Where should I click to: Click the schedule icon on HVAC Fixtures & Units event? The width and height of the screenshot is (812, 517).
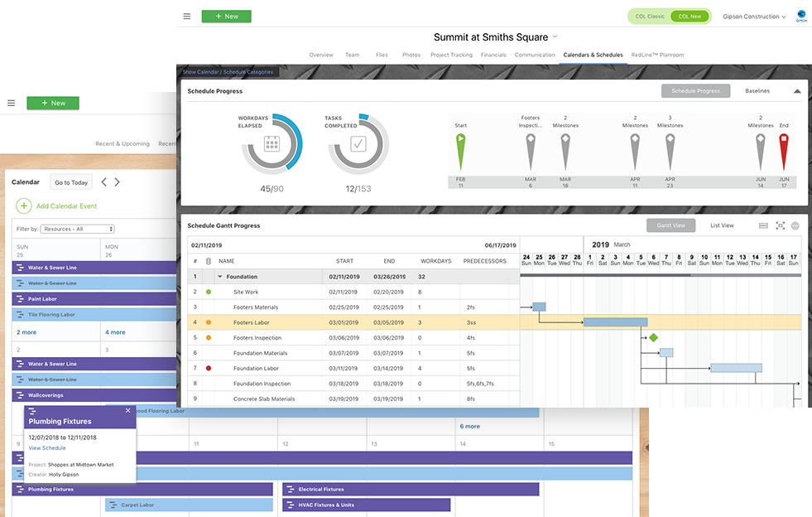[x=291, y=505]
